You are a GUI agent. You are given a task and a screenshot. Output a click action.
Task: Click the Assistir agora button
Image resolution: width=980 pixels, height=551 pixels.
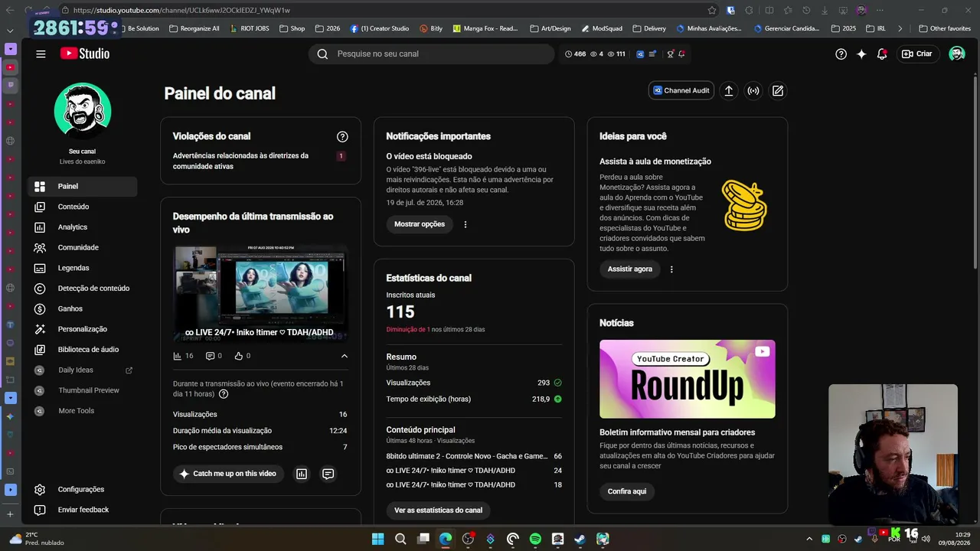(x=630, y=269)
